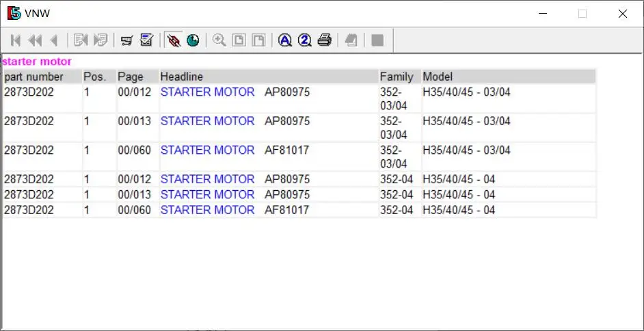Click the single left arrow for previous page
The width and height of the screenshot is (644, 331).
pos(54,40)
